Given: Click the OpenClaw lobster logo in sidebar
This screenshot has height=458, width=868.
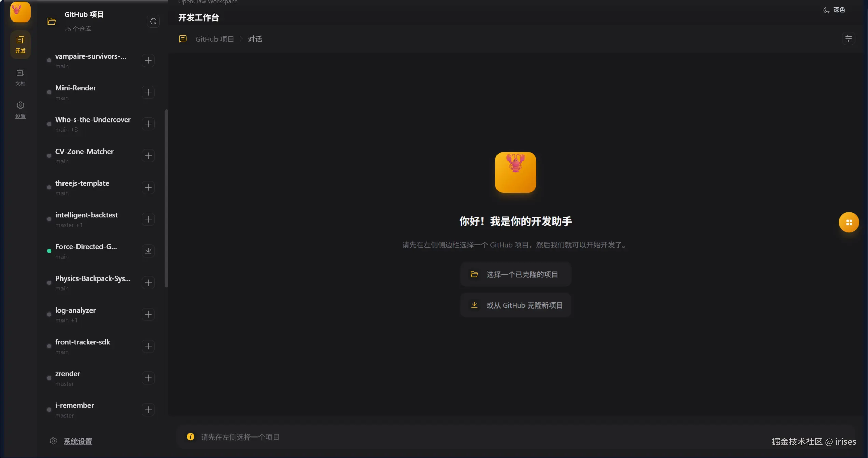Looking at the screenshot, I should tap(20, 12).
